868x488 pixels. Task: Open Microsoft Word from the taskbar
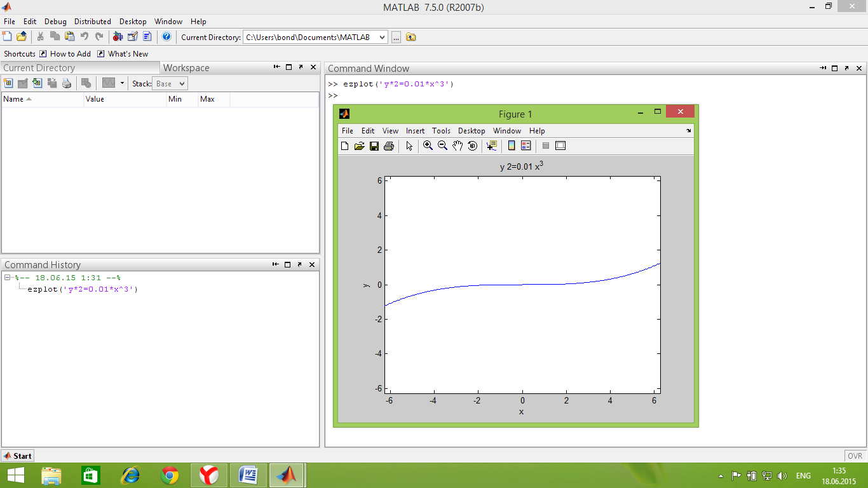(x=247, y=475)
